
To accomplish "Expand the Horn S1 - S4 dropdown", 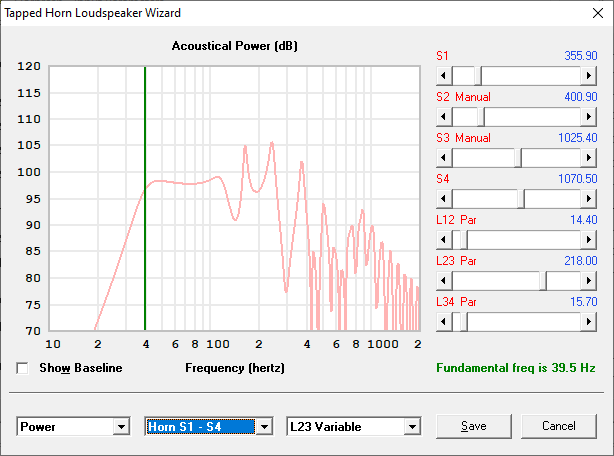I will (x=264, y=427).
